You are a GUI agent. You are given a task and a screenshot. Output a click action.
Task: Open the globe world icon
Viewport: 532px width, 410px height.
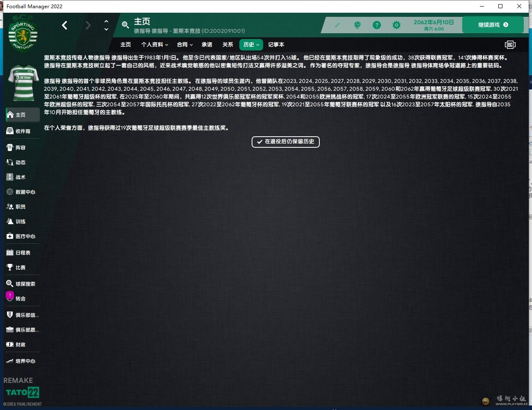coord(357,25)
